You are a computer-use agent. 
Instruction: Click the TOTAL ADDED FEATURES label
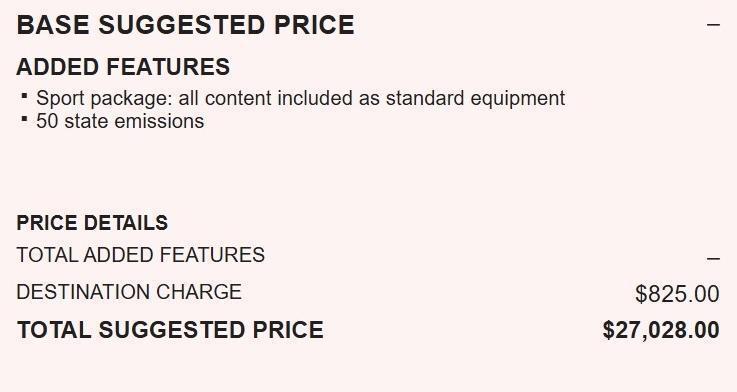click(x=141, y=255)
